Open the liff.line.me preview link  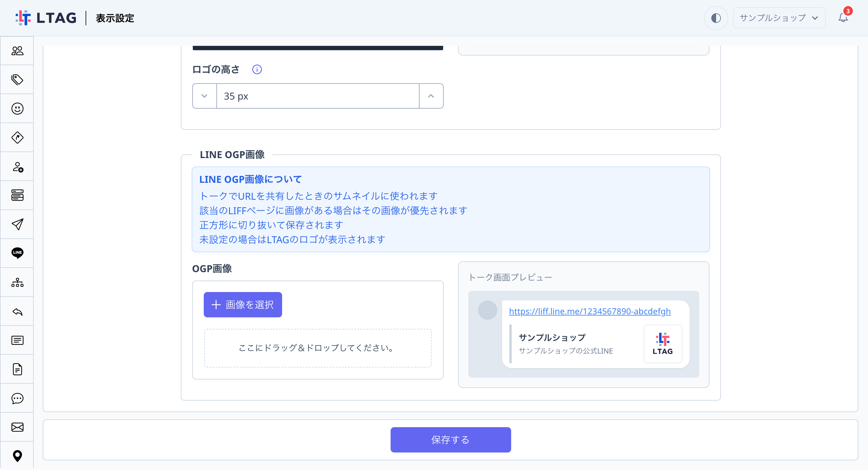click(x=590, y=311)
